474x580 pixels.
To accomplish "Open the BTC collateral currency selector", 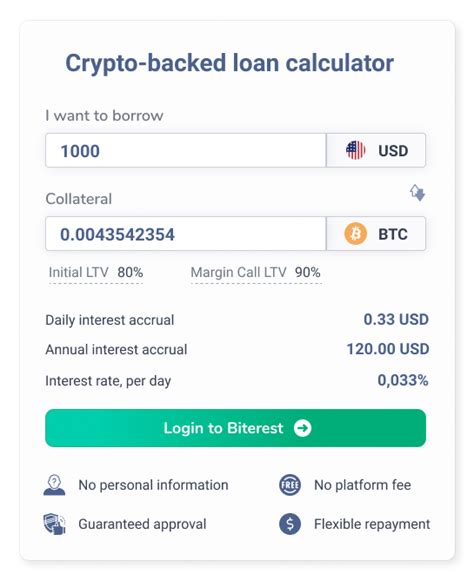I will pos(376,234).
